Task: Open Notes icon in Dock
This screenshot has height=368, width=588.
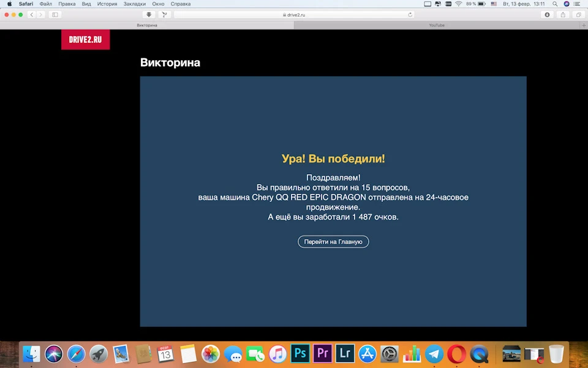Action: [188, 354]
